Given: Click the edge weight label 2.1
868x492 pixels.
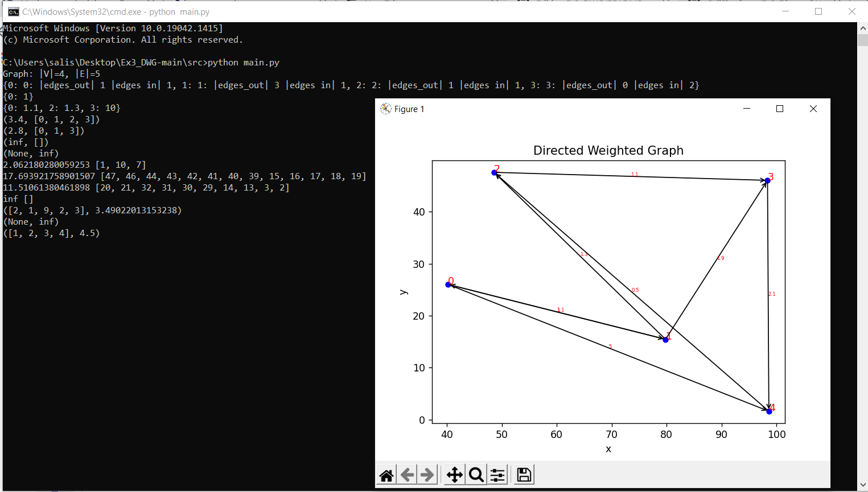Looking at the screenshot, I should 771,293.
